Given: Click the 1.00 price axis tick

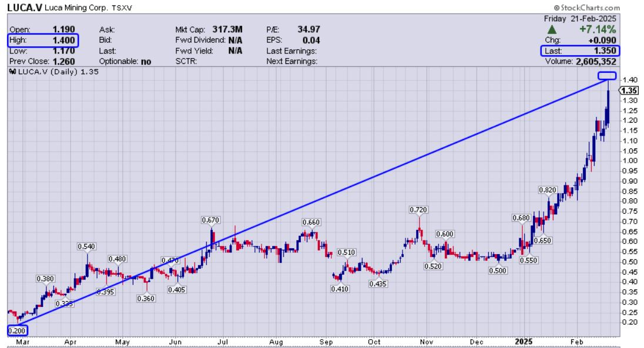Looking at the screenshot, I should coord(630,161).
